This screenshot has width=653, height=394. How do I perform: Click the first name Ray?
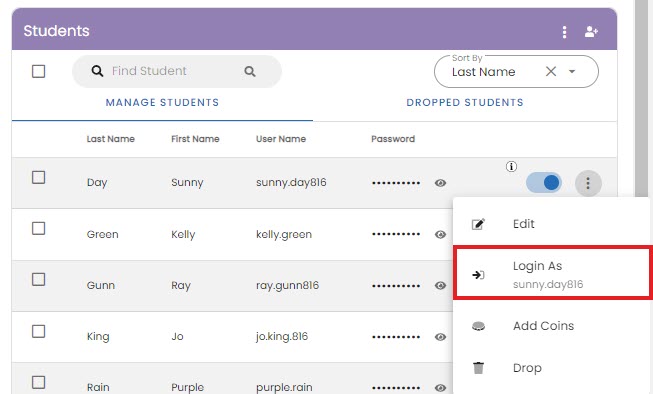(181, 286)
